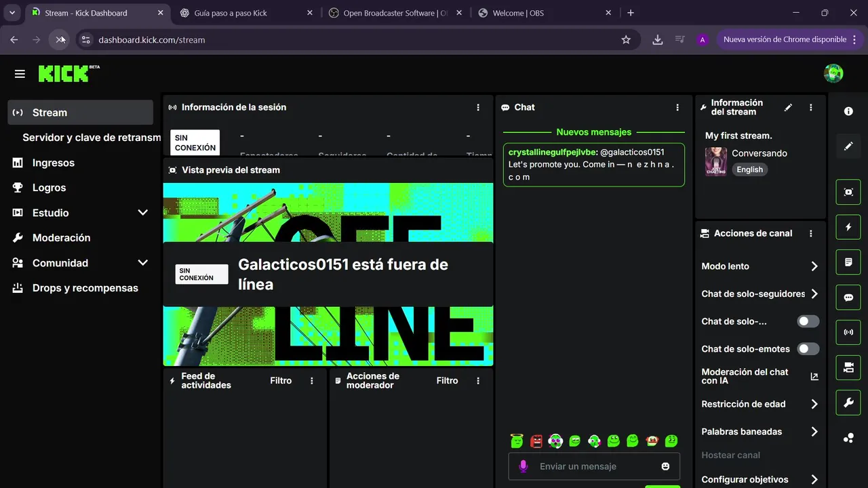
Task: Toggle broadcast session info widget icon
Action: click(848, 332)
